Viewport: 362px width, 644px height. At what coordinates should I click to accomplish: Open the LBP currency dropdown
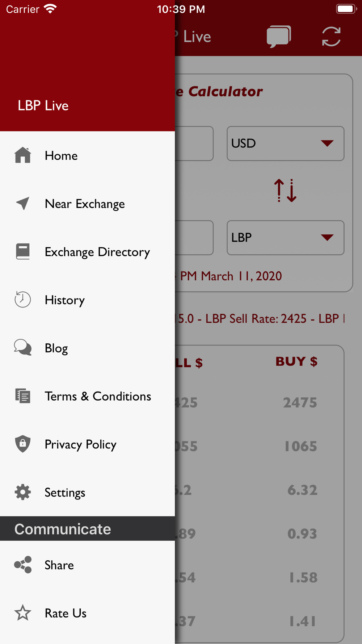pos(285,238)
